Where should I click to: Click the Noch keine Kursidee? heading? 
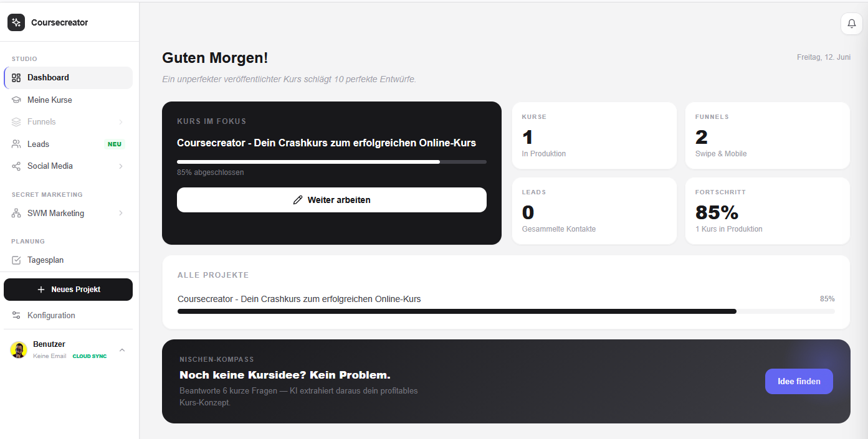285,375
